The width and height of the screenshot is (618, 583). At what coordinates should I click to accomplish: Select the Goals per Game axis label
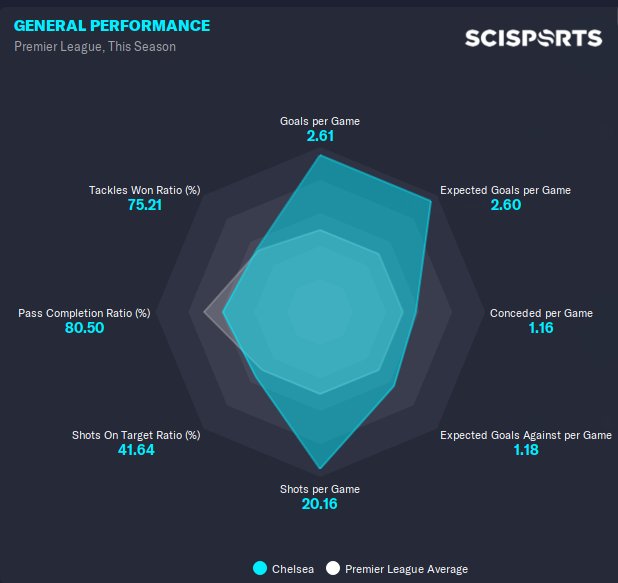tap(319, 121)
